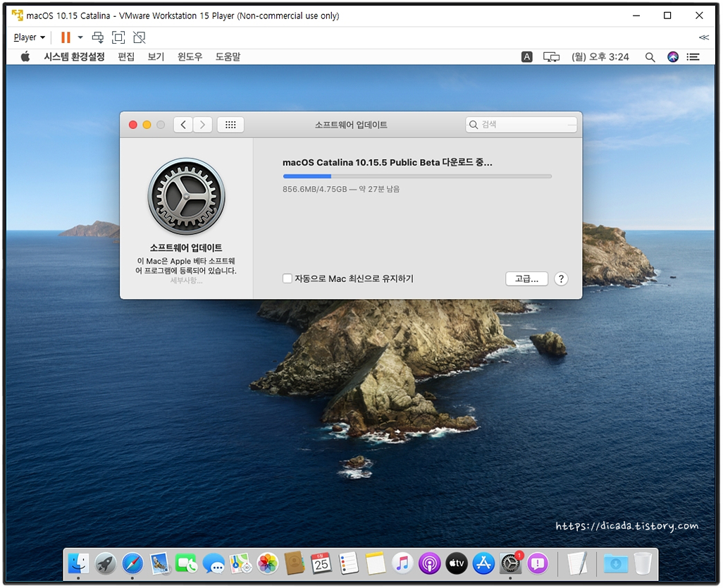Enable automatically keep Mac up to date
The height and width of the screenshot is (588, 723).
[288, 278]
